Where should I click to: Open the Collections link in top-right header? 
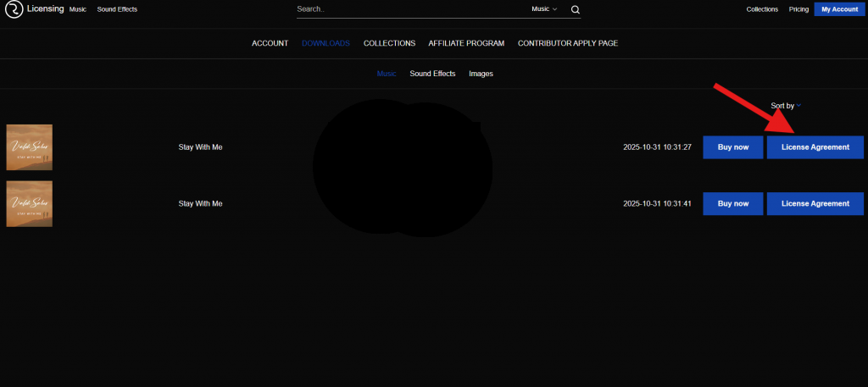pos(762,9)
